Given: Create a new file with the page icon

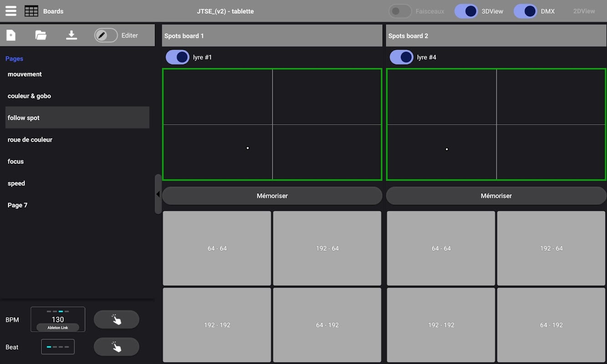Looking at the screenshot, I should [x=11, y=35].
